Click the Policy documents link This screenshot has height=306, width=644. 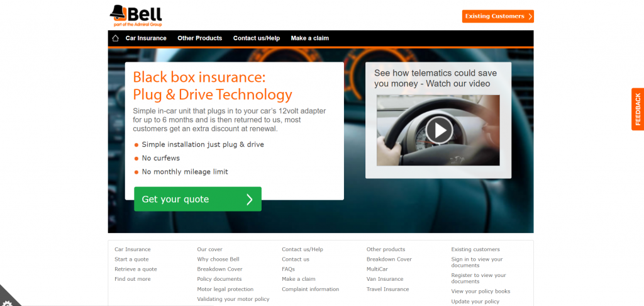click(x=219, y=279)
